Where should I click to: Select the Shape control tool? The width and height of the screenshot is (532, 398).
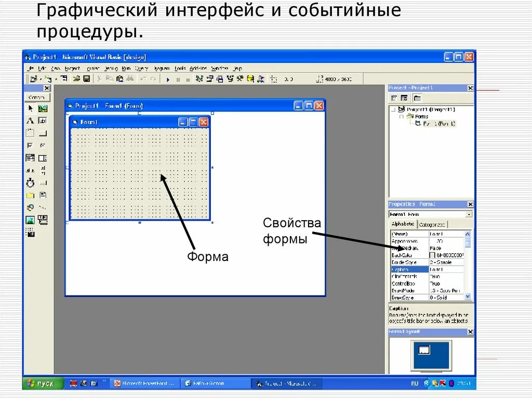30,208
